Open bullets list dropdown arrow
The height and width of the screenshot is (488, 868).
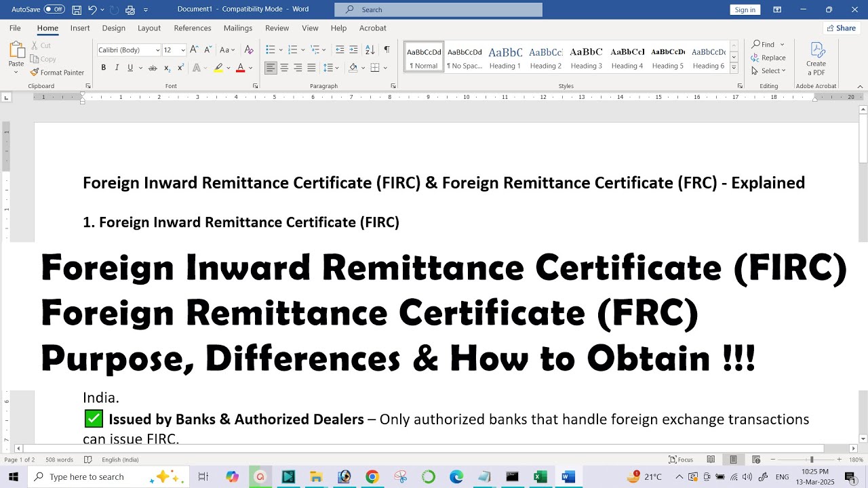[281, 50]
